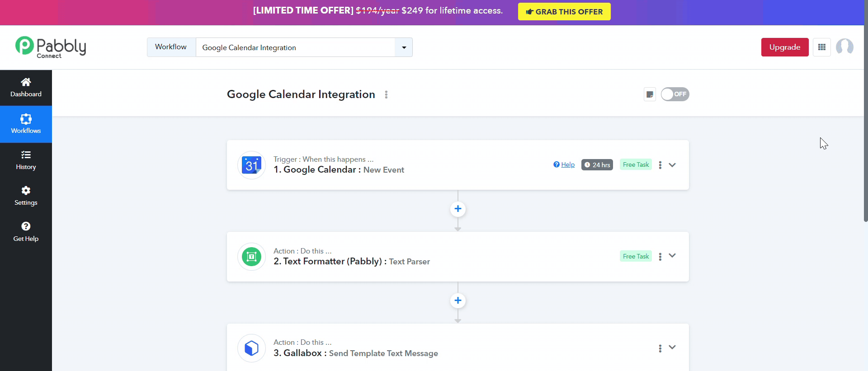Screen dimensions: 868x371
Task: Click GRAB THIS OFFER banner button
Action: click(x=564, y=12)
